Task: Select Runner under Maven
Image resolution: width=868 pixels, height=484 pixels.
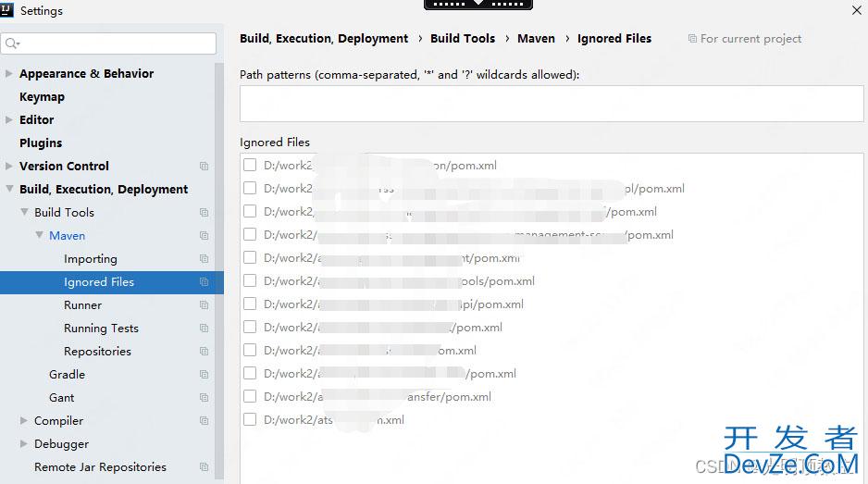Action: pyautogui.click(x=82, y=305)
